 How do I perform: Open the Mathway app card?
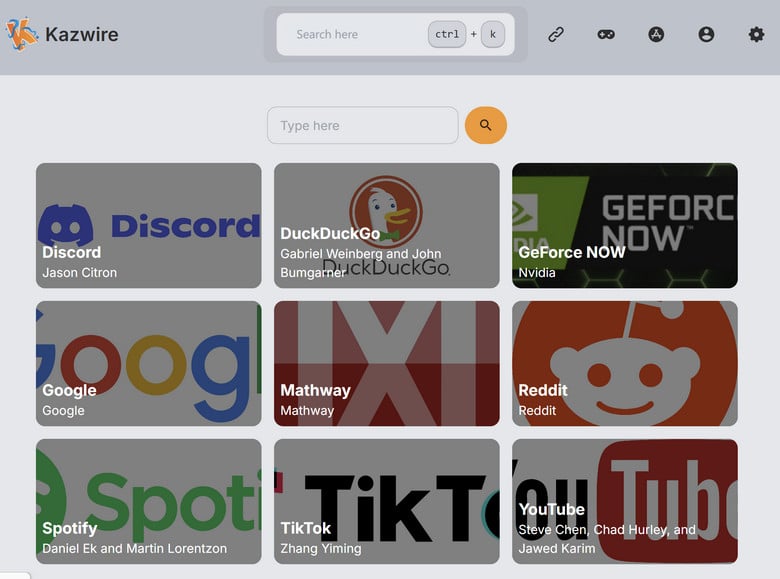pyautogui.click(x=387, y=363)
